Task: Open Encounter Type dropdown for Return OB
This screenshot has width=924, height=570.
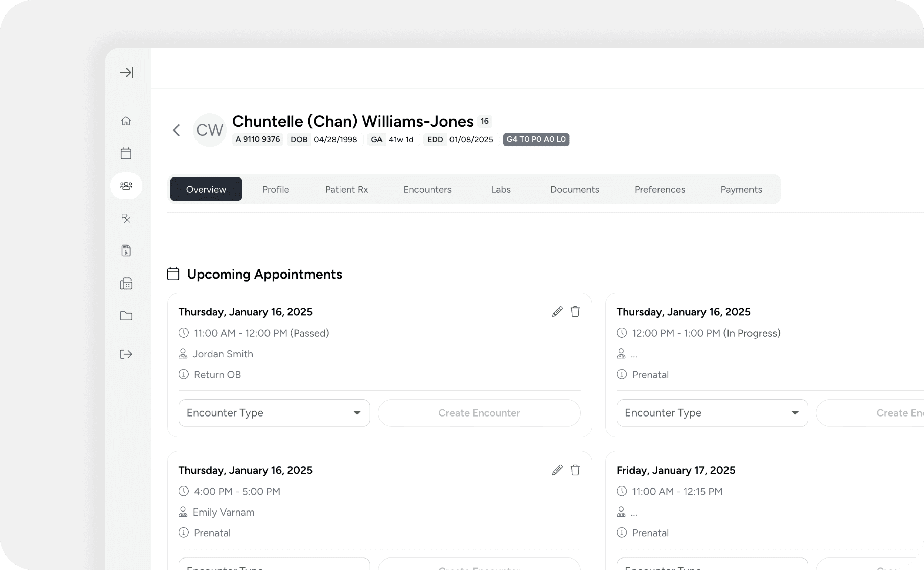Action: pos(274,413)
